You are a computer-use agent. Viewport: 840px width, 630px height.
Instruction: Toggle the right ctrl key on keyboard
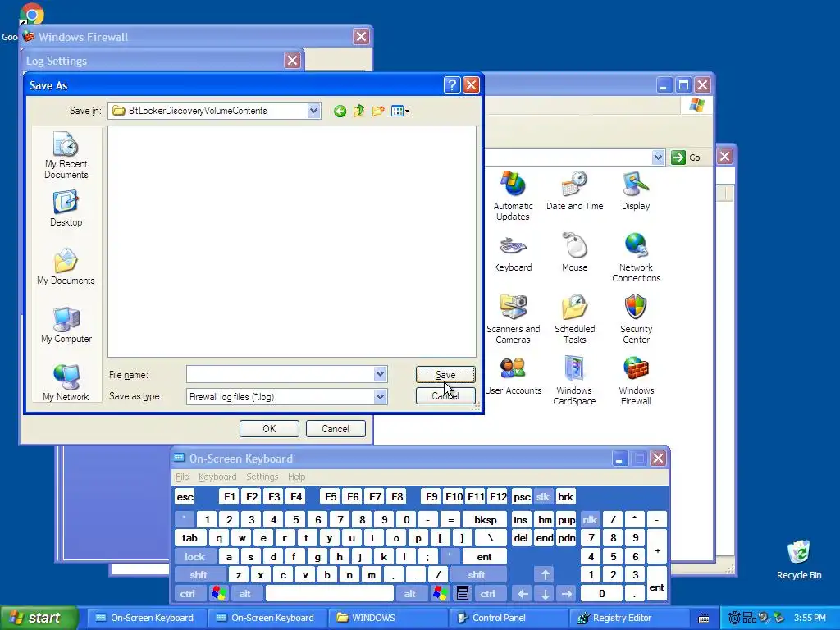pos(487,594)
